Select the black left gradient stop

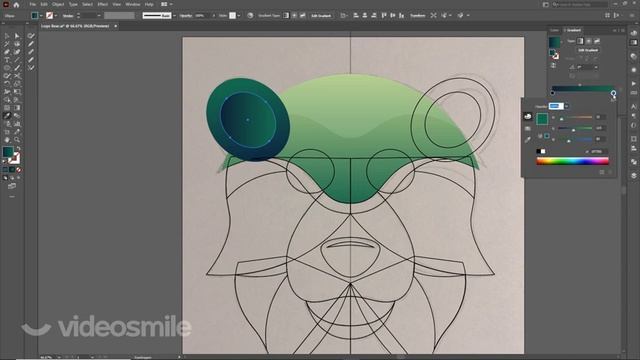pos(553,93)
